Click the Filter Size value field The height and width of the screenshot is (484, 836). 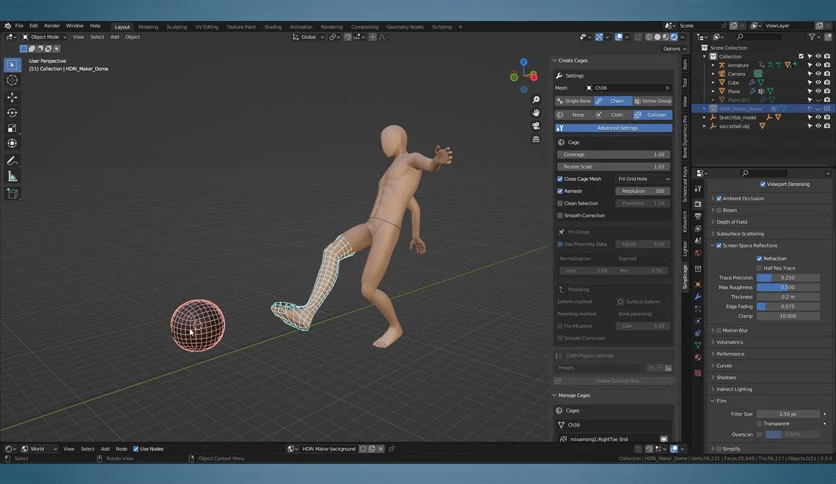(x=787, y=414)
